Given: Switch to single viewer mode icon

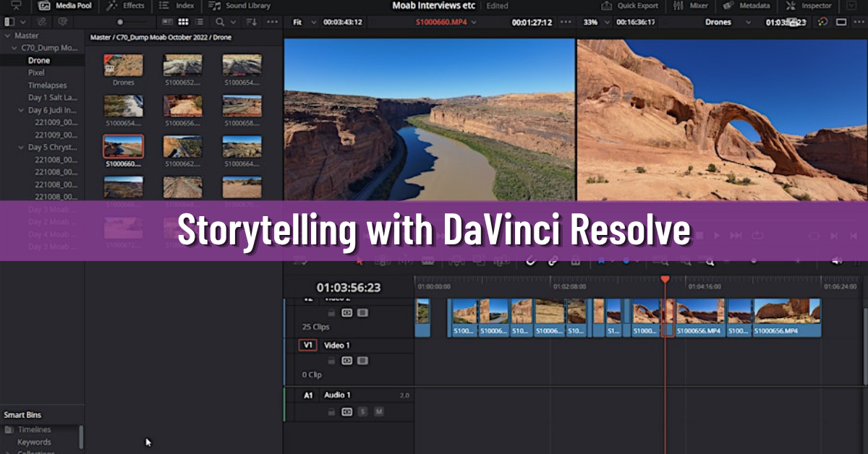Looking at the screenshot, I should pyautogui.click(x=841, y=22).
